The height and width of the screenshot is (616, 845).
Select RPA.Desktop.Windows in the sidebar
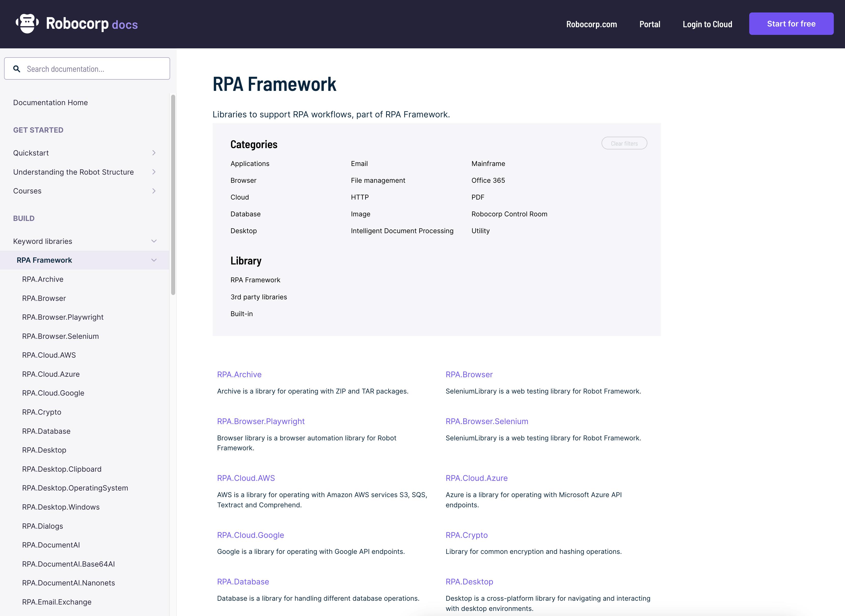coord(61,507)
